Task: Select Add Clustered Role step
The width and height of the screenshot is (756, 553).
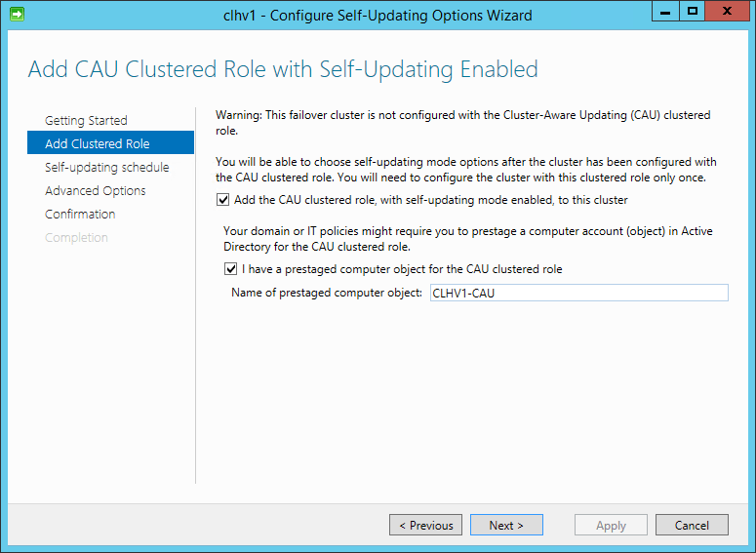Action: 111,142
